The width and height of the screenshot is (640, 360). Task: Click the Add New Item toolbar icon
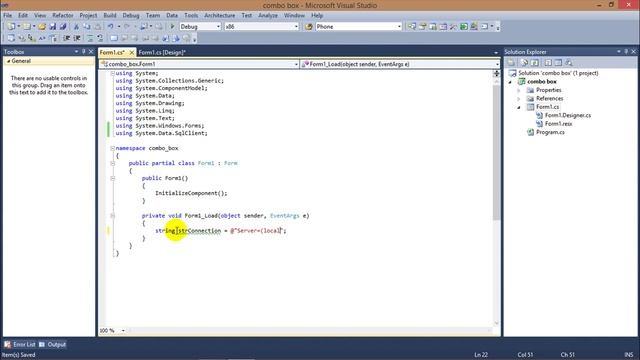tap(27, 27)
